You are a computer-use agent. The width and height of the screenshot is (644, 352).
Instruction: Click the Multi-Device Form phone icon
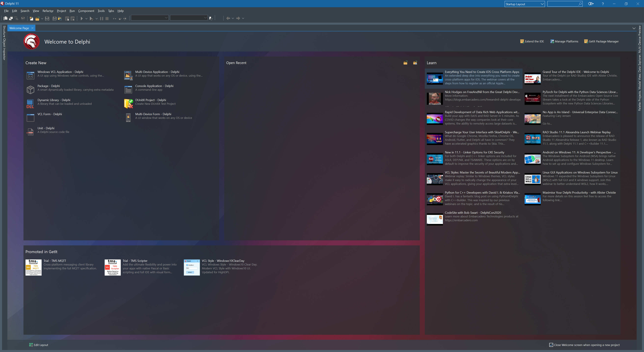click(x=128, y=118)
